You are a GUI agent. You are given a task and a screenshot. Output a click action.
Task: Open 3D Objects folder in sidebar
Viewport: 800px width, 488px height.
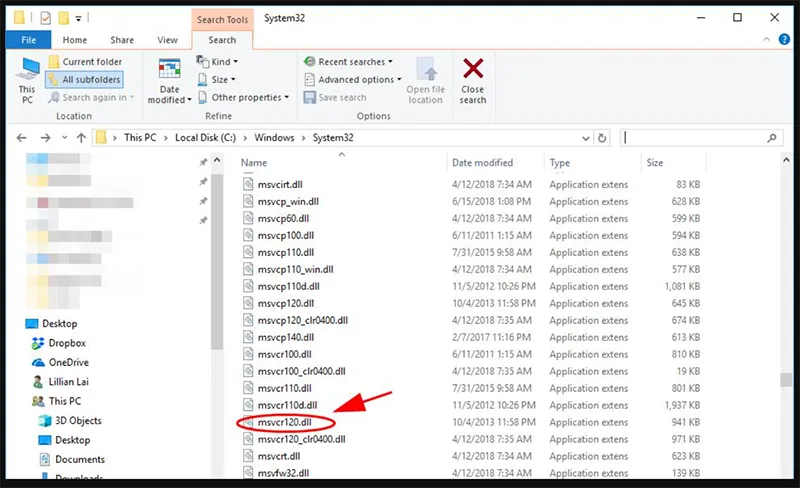(x=77, y=421)
